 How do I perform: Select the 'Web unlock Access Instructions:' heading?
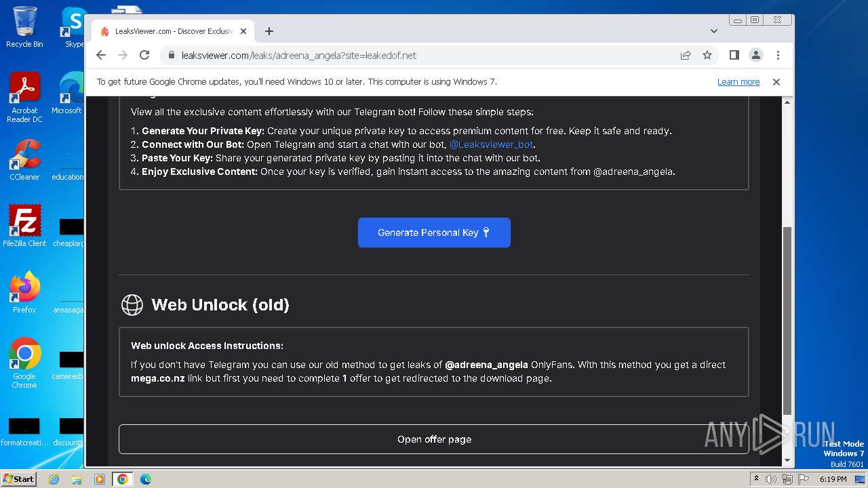(x=207, y=346)
